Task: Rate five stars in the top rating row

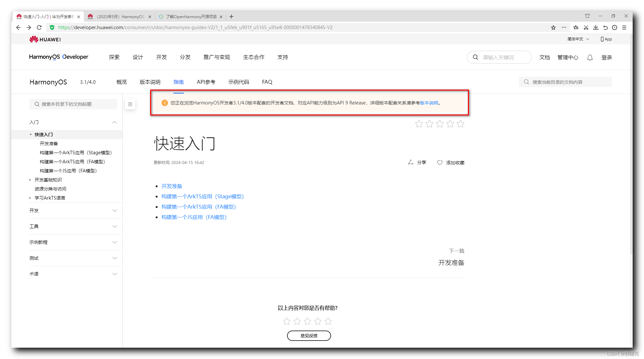Action: click(461, 124)
